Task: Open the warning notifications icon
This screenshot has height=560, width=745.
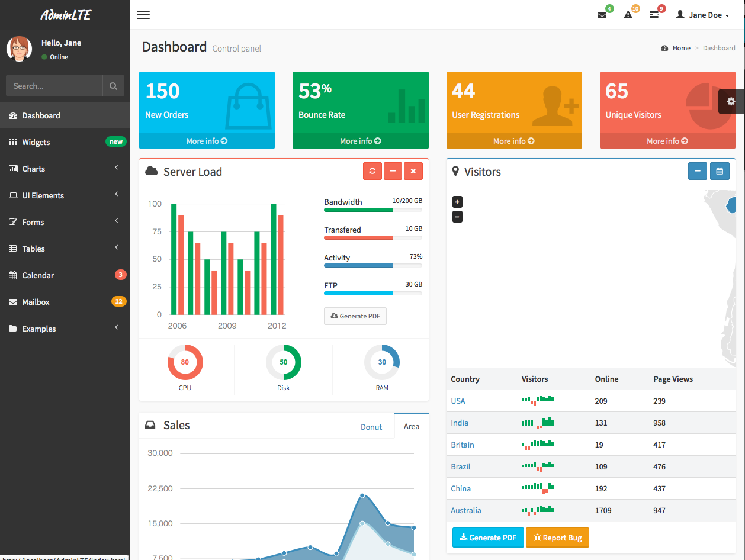Action: 628,15
